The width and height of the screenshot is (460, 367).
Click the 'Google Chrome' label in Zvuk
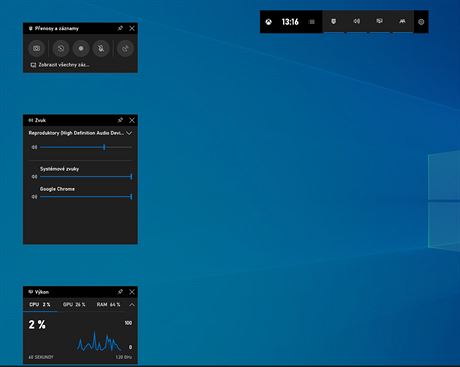click(57, 189)
